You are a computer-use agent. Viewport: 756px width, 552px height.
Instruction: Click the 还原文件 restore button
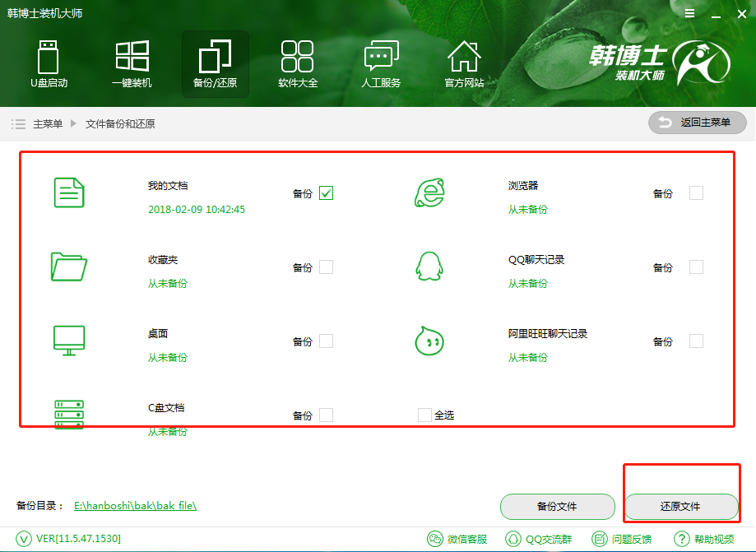(x=681, y=507)
